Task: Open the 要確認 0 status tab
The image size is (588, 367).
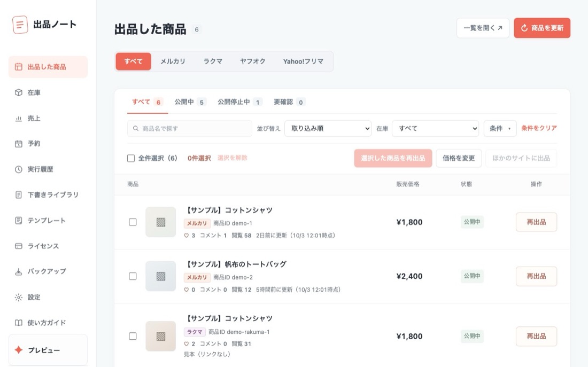Action: coord(290,102)
